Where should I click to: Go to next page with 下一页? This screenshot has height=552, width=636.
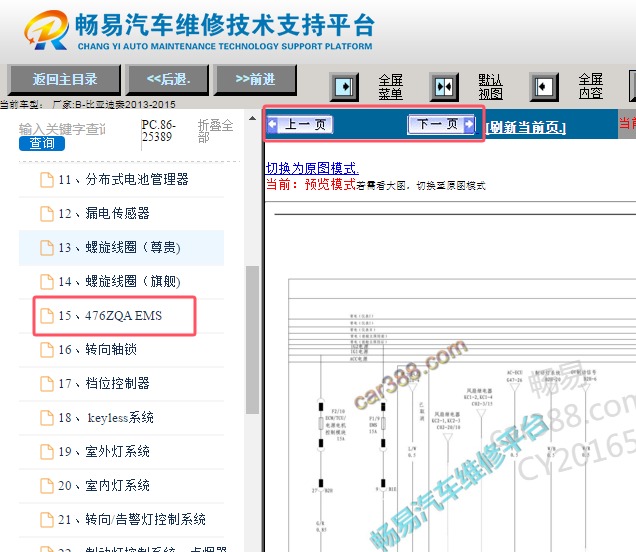442,124
